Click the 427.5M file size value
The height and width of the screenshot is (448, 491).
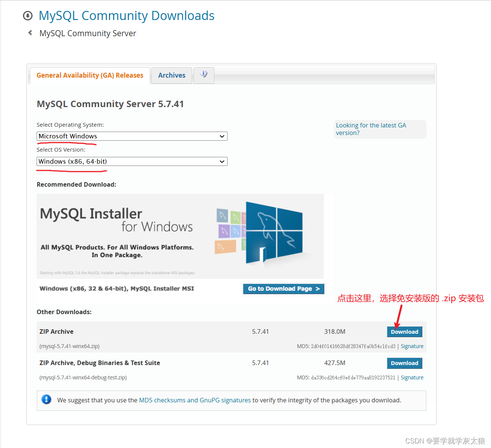[335, 363]
